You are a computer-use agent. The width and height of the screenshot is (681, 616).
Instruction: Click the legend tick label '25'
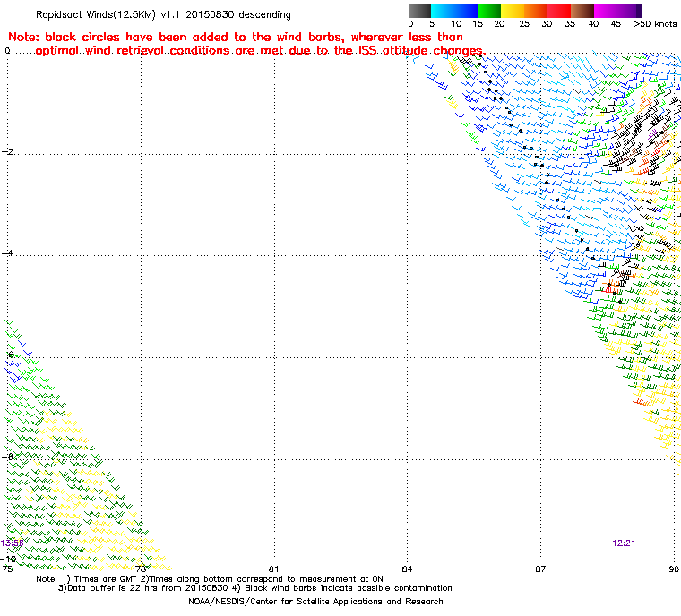pyautogui.click(x=524, y=24)
